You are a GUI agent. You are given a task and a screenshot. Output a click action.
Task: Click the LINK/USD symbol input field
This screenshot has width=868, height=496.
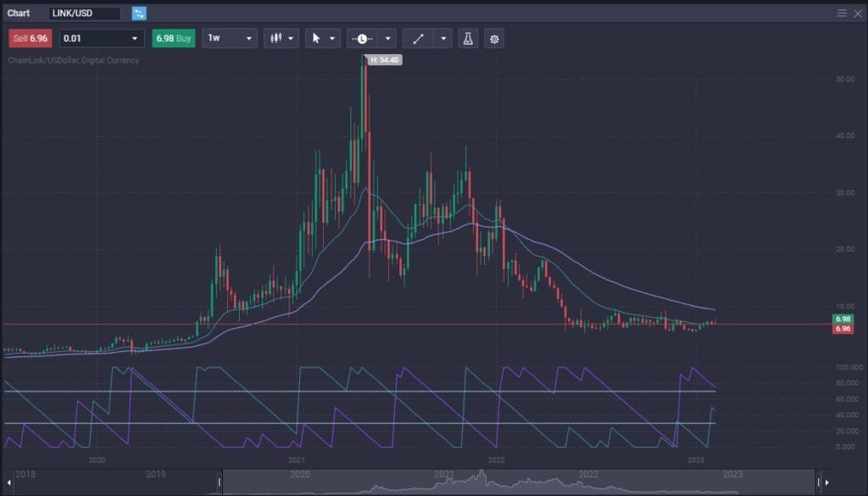click(x=84, y=14)
